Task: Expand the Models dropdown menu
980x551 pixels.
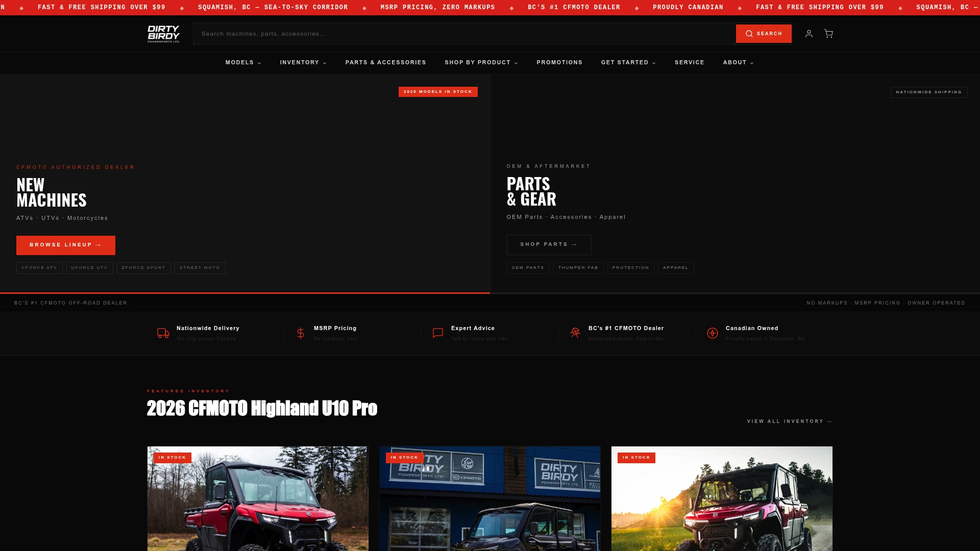Action: tap(243, 63)
